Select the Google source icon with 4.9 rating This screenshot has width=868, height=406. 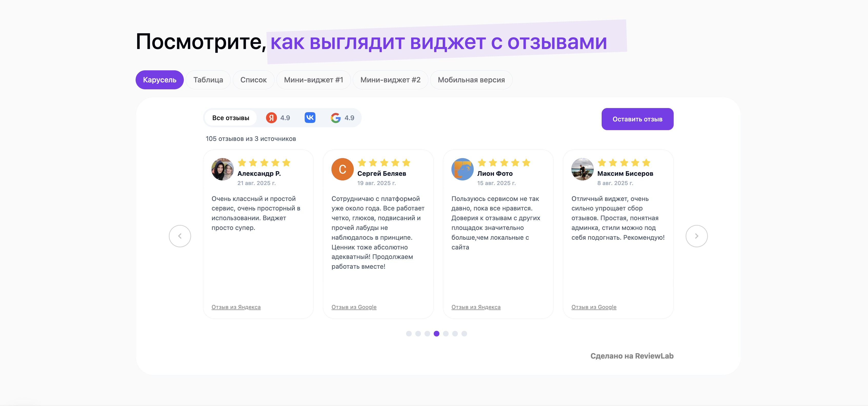point(336,118)
